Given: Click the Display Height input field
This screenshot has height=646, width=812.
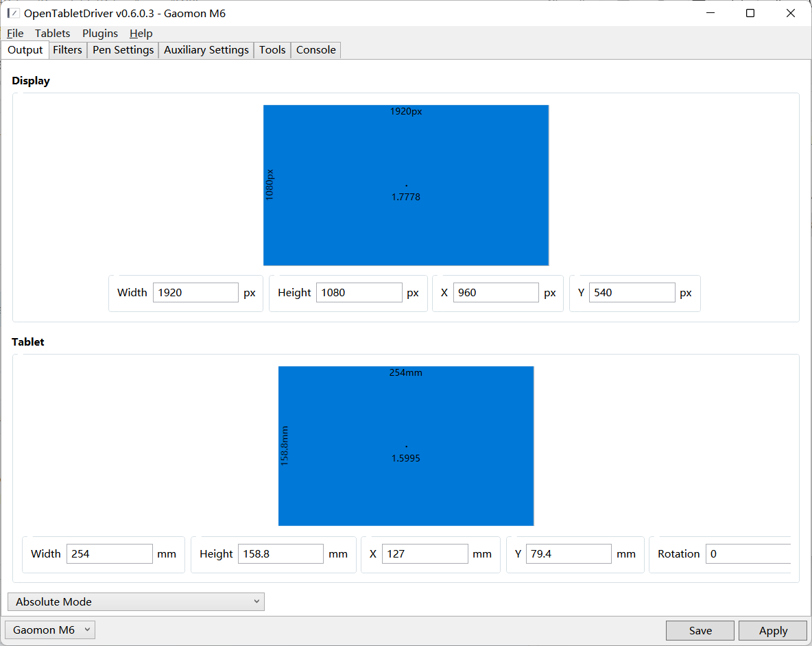Looking at the screenshot, I should (x=359, y=292).
